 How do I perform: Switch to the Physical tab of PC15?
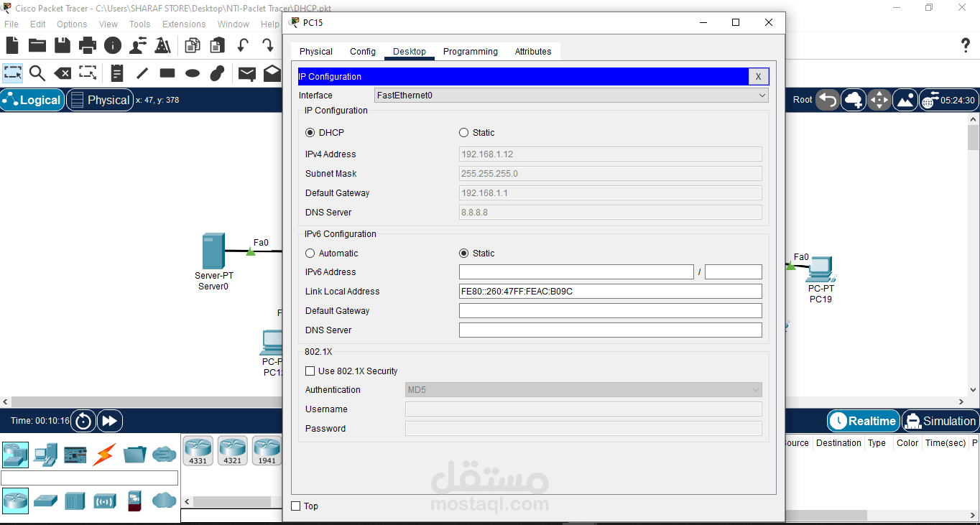click(x=316, y=52)
